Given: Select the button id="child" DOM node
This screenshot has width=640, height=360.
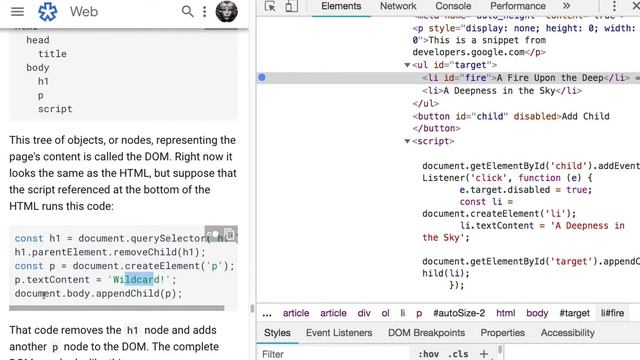Looking at the screenshot, I should pyautogui.click(x=511, y=116).
